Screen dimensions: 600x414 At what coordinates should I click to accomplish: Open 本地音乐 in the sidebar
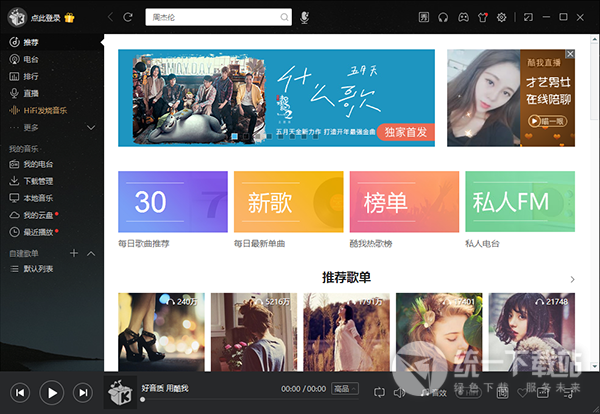(x=52, y=198)
